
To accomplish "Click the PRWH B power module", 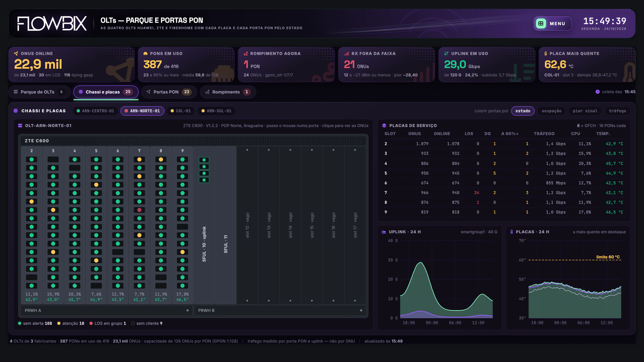I will (x=280, y=310).
